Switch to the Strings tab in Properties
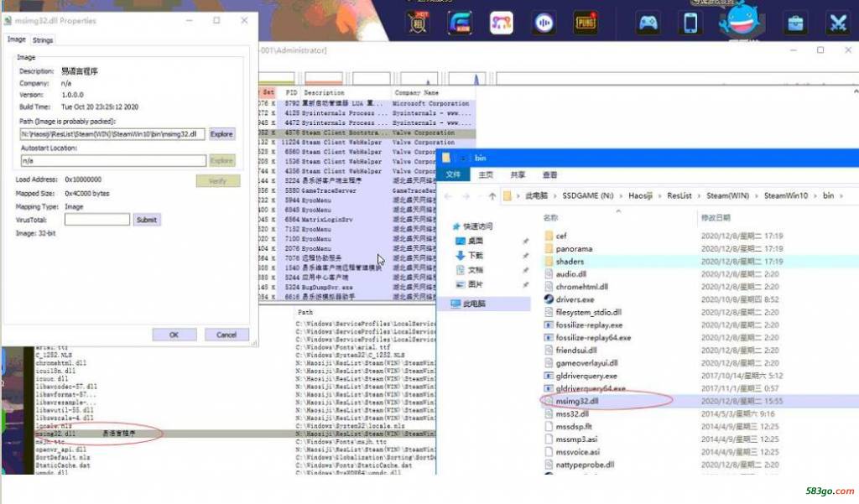 coord(43,40)
